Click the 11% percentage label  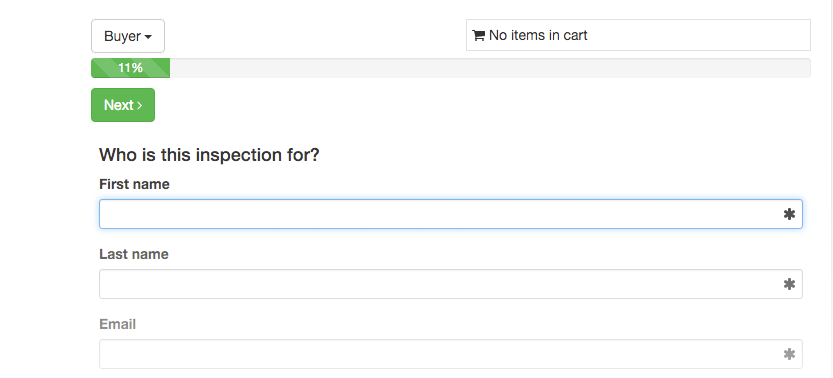(x=130, y=68)
